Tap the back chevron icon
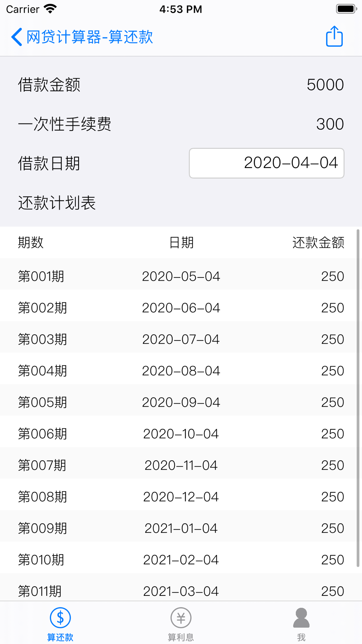The height and width of the screenshot is (644, 362). pos(17,37)
